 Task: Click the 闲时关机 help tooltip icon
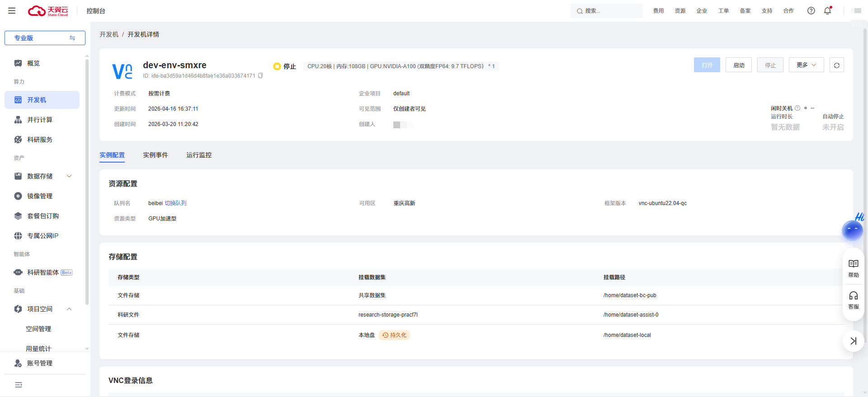click(797, 108)
